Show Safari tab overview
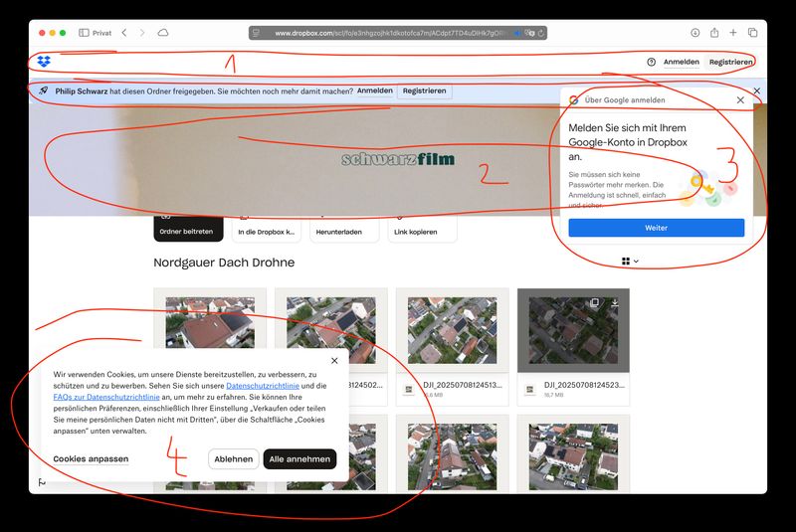 point(753,33)
